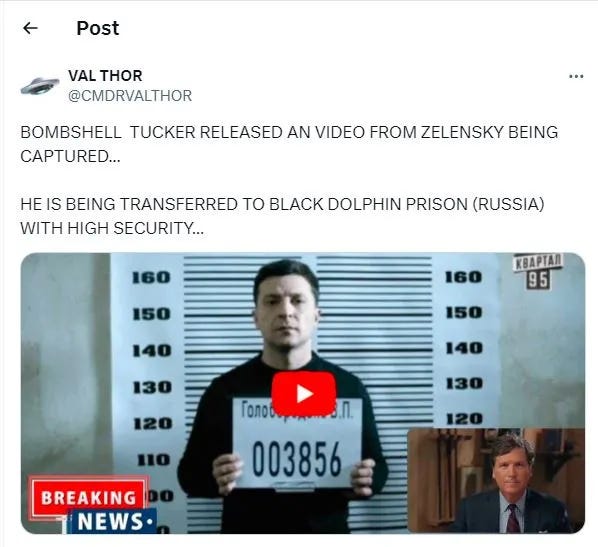Click the right 120 height marker
This screenshot has height=547, width=598.
tap(465, 419)
